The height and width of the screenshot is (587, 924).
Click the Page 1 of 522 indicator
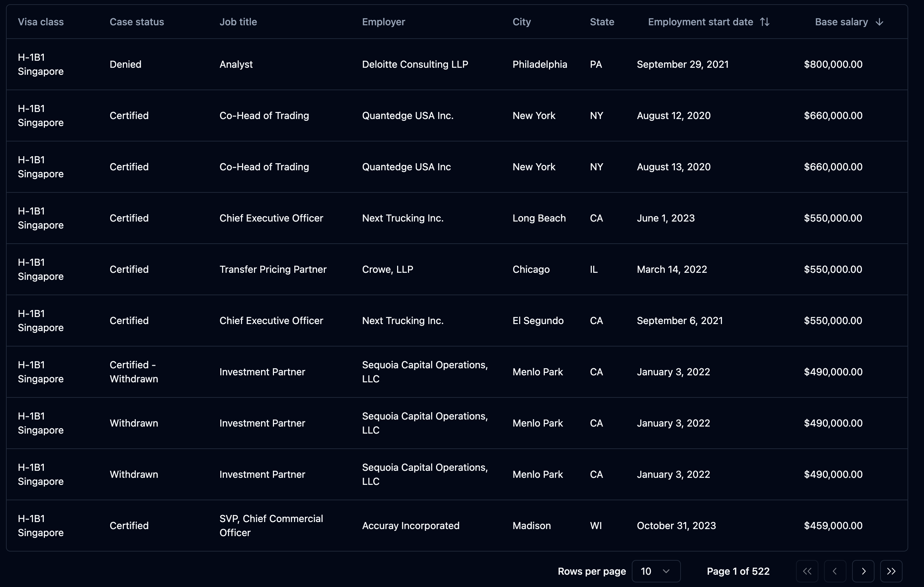(738, 571)
